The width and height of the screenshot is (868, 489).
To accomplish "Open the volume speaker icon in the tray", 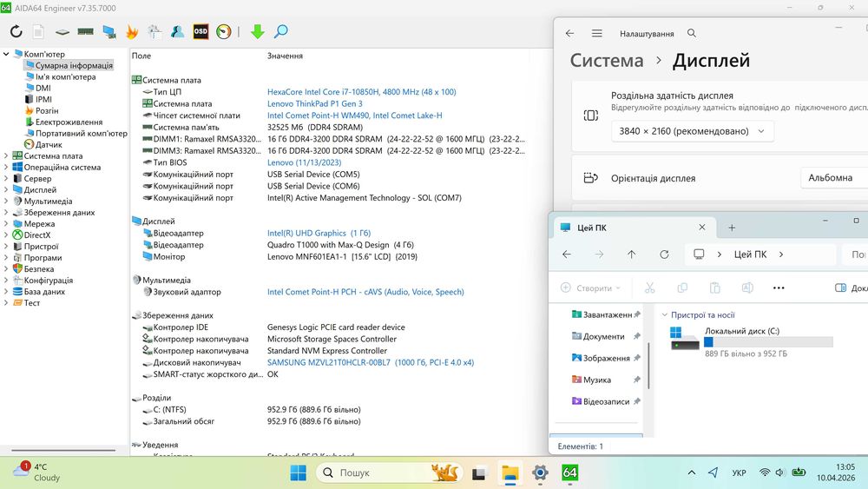I will click(x=780, y=472).
